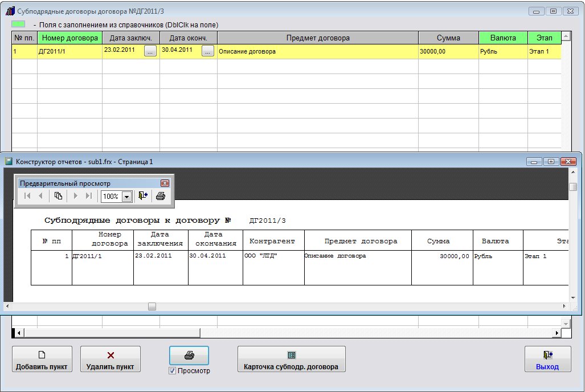Go to the previous page in preview
585x392 pixels.
pos(40,196)
